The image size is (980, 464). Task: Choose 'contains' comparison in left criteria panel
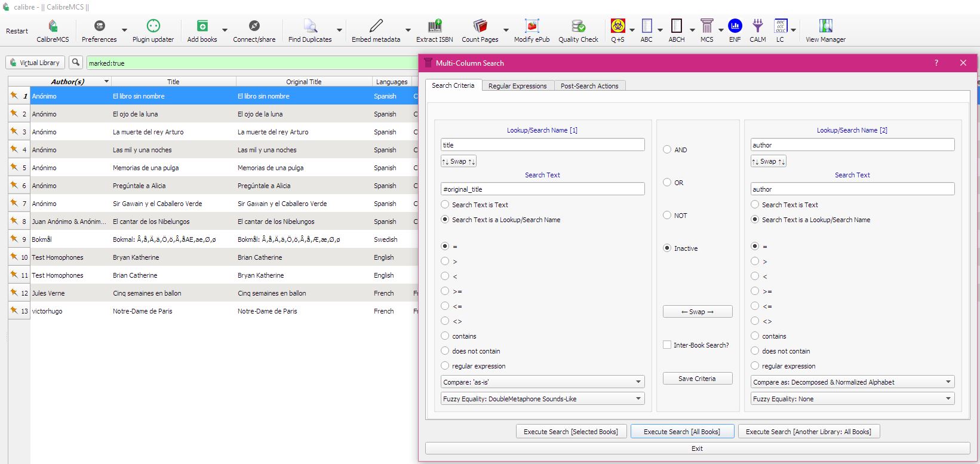pyautogui.click(x=445, y=336)
